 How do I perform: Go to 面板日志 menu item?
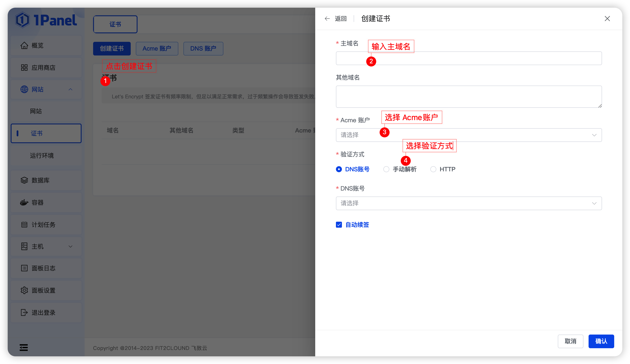coord(44,268)
